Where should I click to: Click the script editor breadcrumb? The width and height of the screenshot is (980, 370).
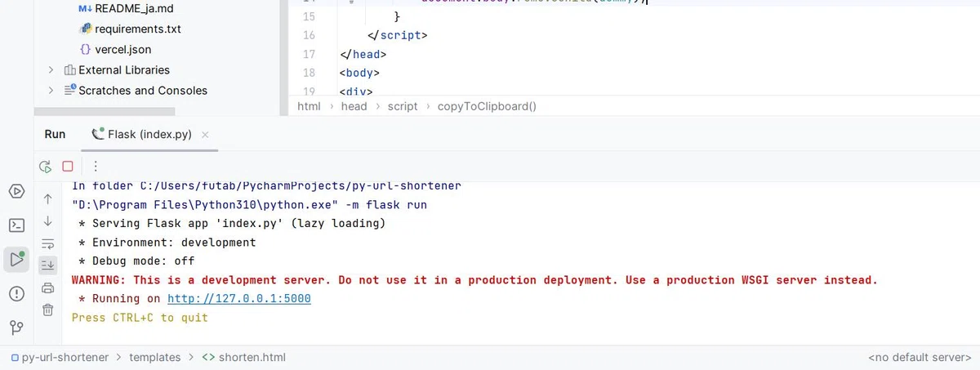[403, 106]
